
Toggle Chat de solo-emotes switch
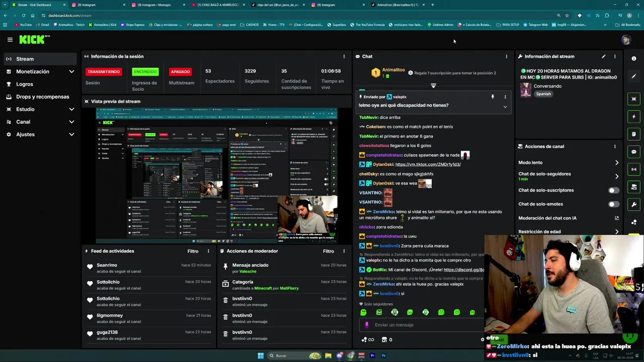[x=614, y=204]
